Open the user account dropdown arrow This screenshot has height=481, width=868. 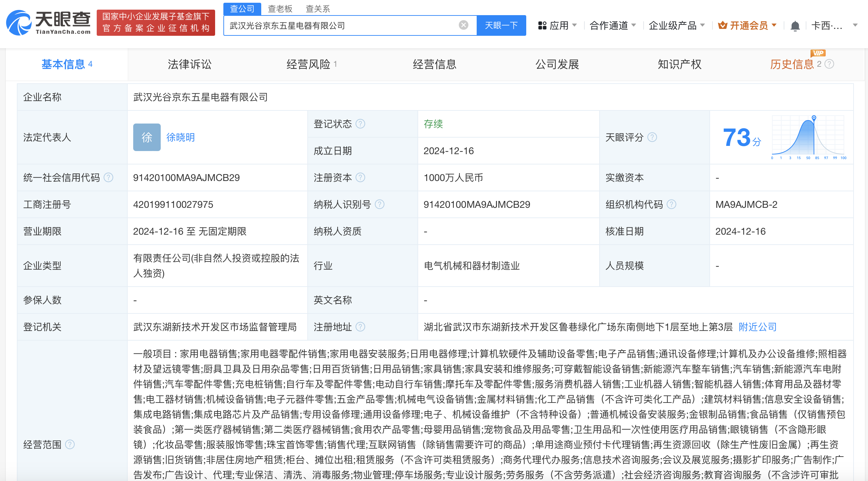(x=855, y=25)
